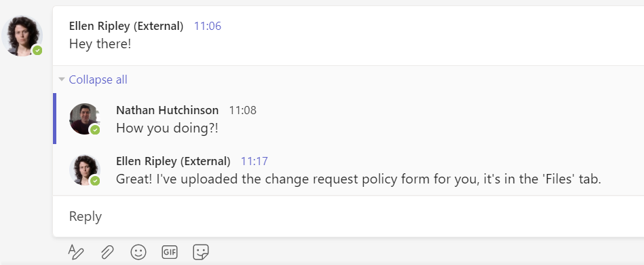This screenshot has height=265, width=644.
Task: Collapse all replies in the thread
Action: (98, 79)
